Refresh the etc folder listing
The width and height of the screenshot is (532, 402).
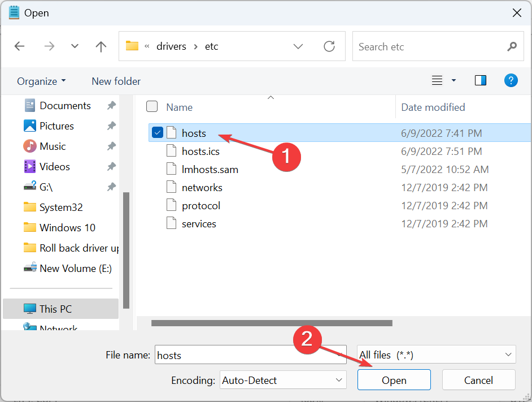pos(329,46)
